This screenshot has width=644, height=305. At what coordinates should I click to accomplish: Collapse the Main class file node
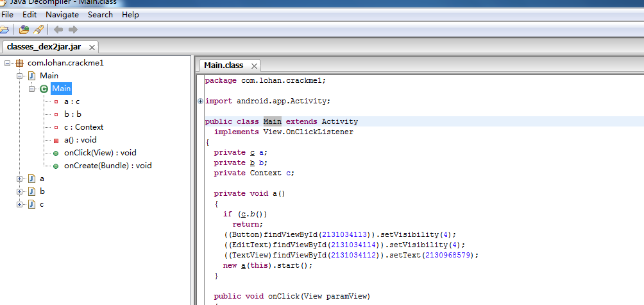pos(20,76)
